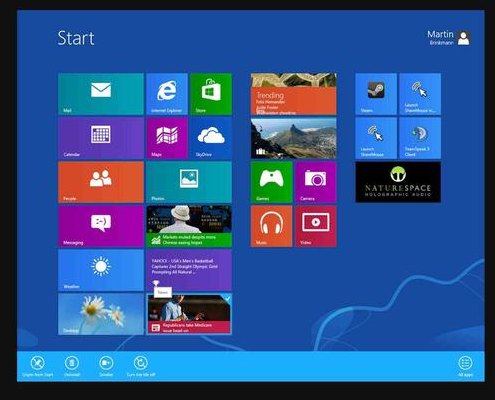This screenshot has width=495, height=400.
Task: Make the tile Smaller
Action: [106, 366]
